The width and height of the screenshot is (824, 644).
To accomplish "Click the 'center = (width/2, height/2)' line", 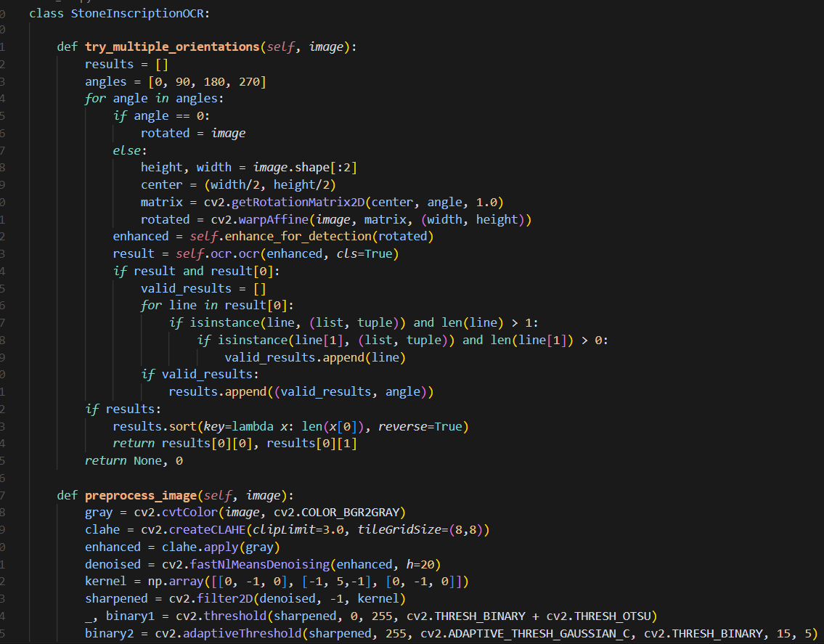I will (x=238, y=184).
